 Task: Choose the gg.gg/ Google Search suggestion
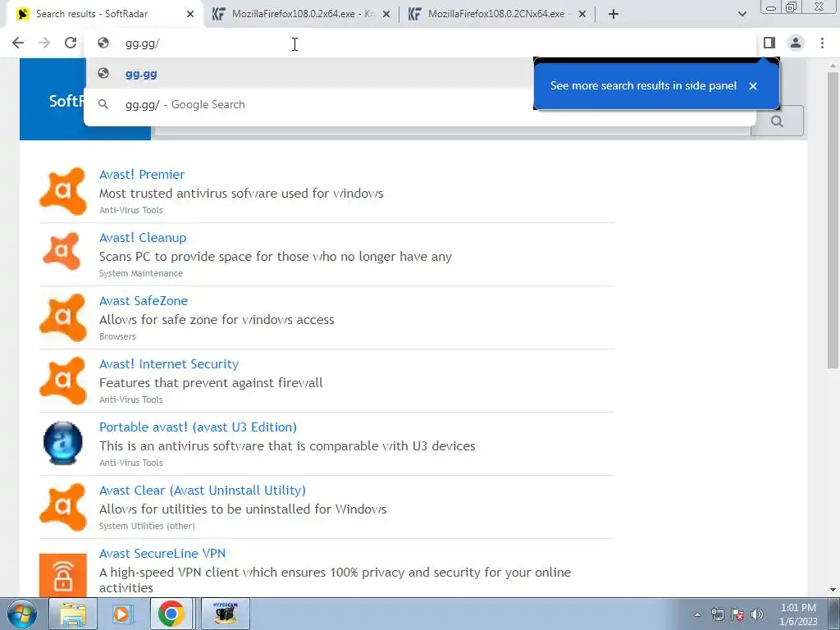[x=308, y=104]
